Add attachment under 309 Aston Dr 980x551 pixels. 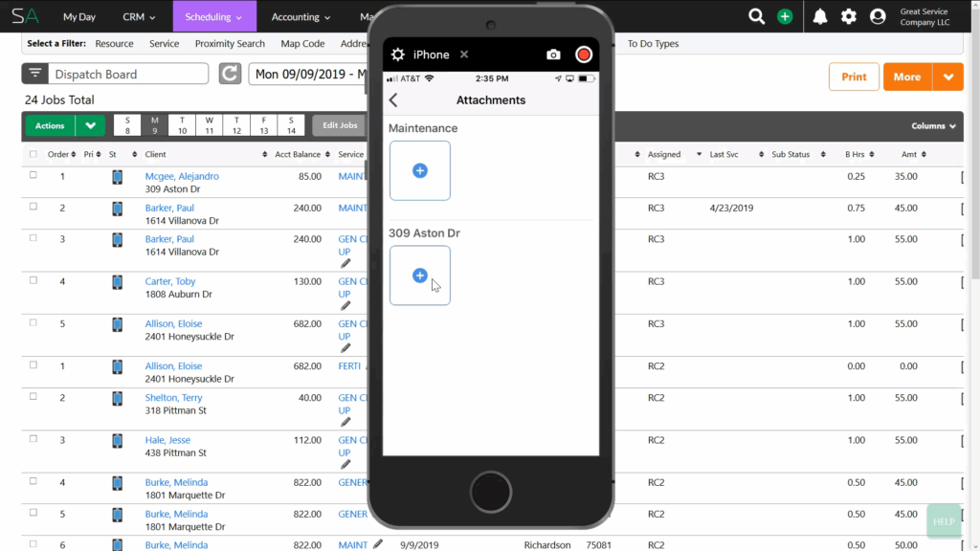(x=420, y=275)
